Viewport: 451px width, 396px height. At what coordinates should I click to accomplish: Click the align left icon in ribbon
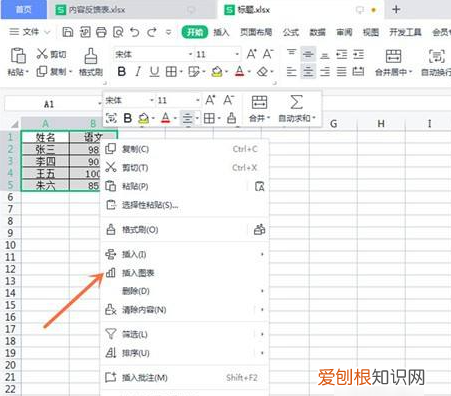(x=292, y=71)
